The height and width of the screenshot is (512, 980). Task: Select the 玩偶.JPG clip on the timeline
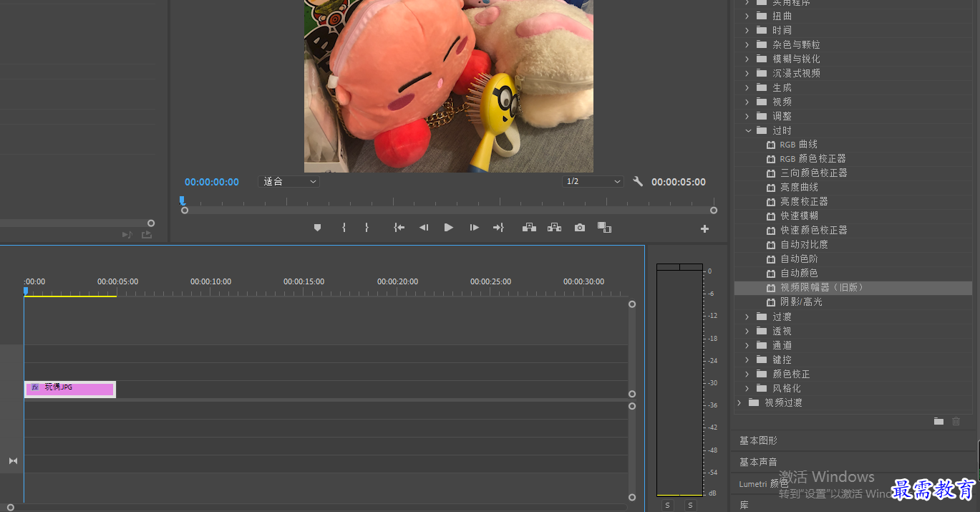(70, 389)
